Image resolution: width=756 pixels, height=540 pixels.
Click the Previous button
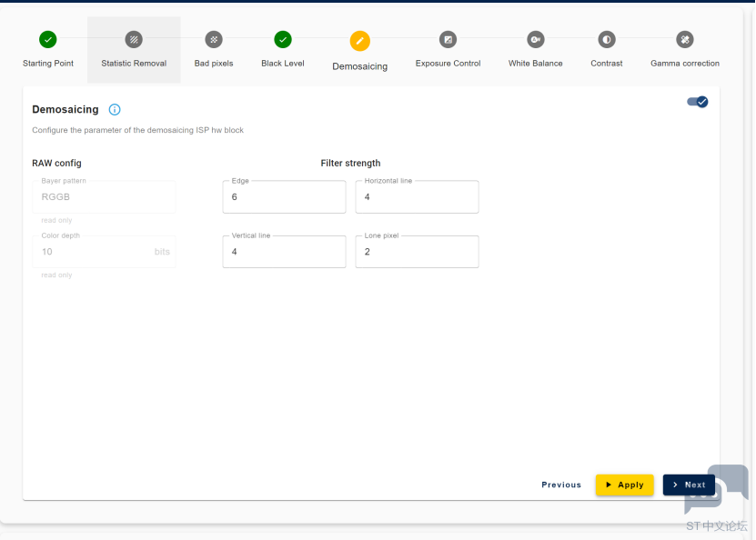click(x=561, y=485)
